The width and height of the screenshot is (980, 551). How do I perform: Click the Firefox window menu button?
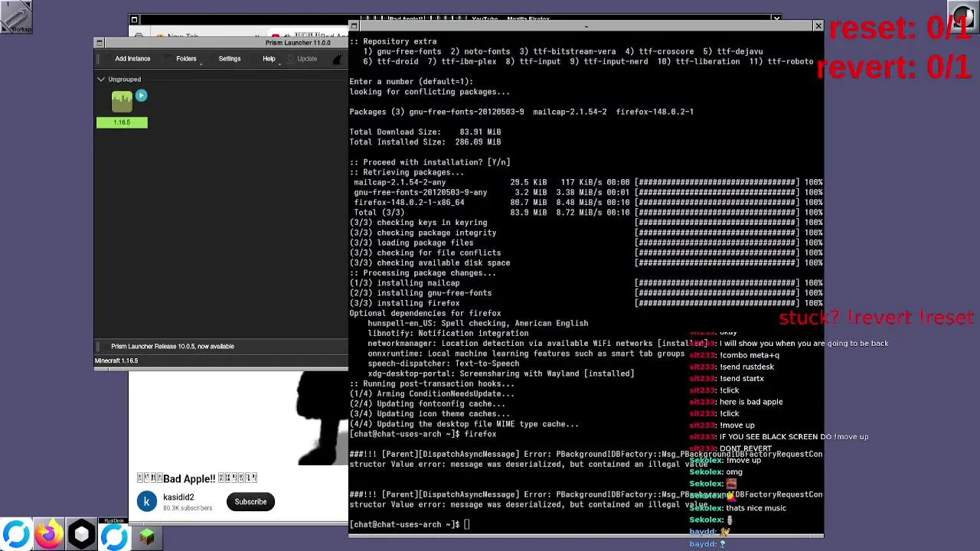pyautogui.click(x=134, y=20)
